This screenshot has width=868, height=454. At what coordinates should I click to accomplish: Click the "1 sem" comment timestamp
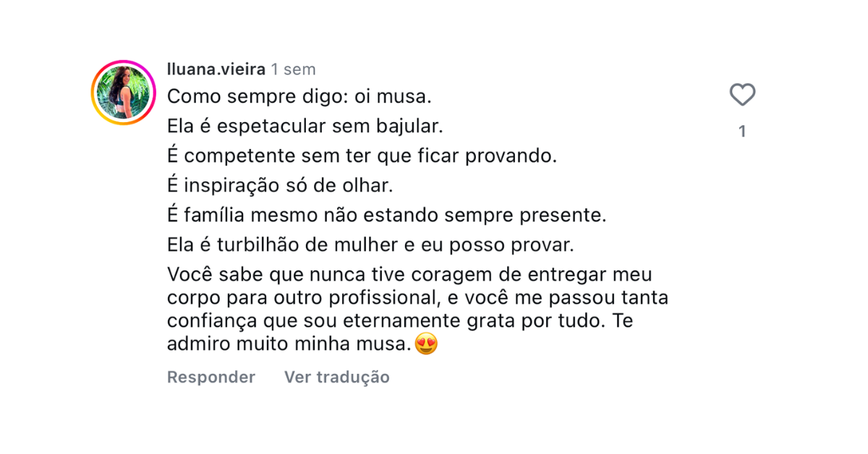point(294,69)
